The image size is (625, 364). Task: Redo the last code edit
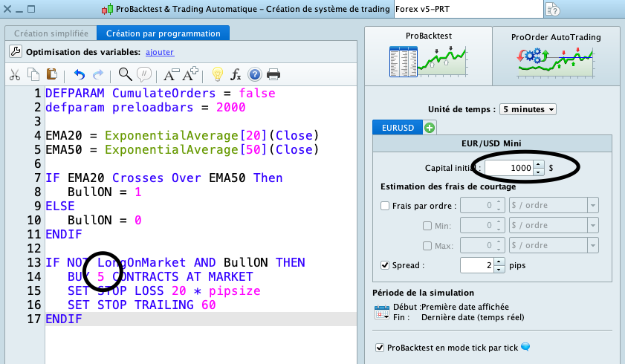(98, 74)
